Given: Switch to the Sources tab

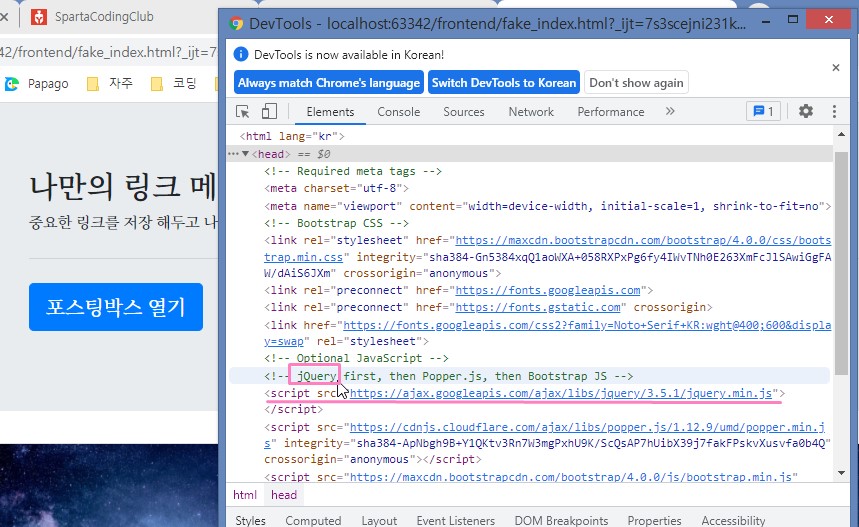Looking at the screenshot, I should click(463, 112).
